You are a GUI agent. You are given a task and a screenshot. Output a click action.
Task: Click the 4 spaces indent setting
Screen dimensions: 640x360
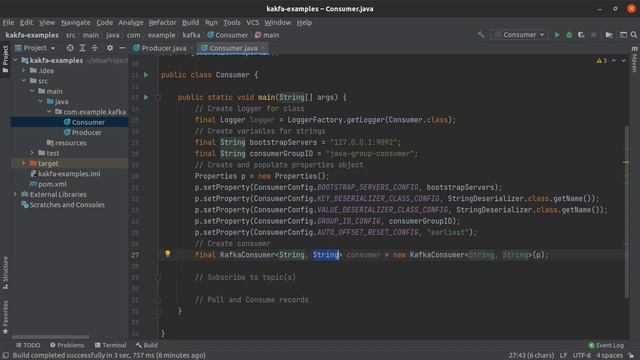click(x=609, y=356)
